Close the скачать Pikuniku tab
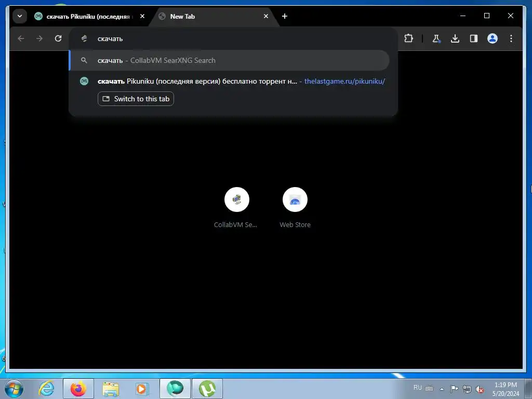This screenshot has width=532, height=399. click(x=142, y=16)
